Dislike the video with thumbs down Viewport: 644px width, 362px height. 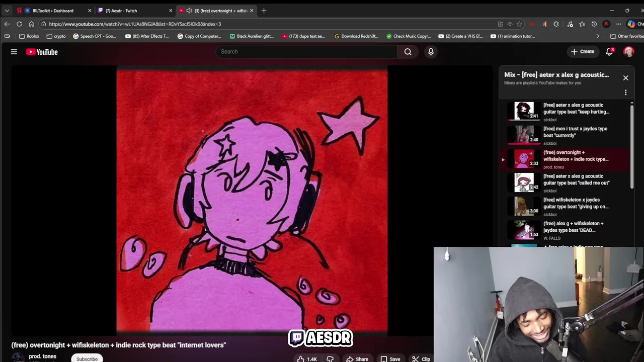(x=331, y=359)
